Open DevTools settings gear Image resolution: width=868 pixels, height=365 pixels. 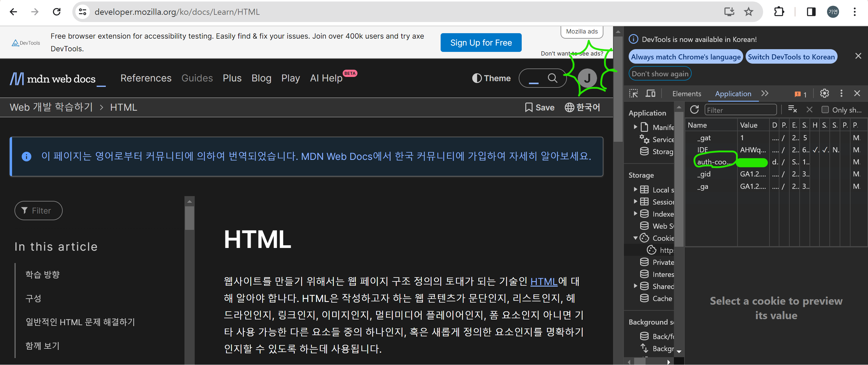coord(824,94)
